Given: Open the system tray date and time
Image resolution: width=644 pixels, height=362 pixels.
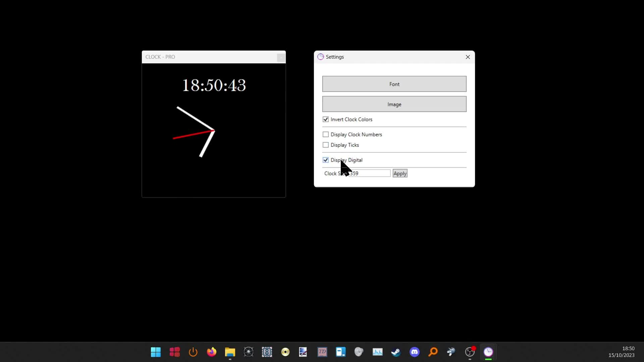Looking at the screenshot, I should pyautogui.click(x=622, y=352).
